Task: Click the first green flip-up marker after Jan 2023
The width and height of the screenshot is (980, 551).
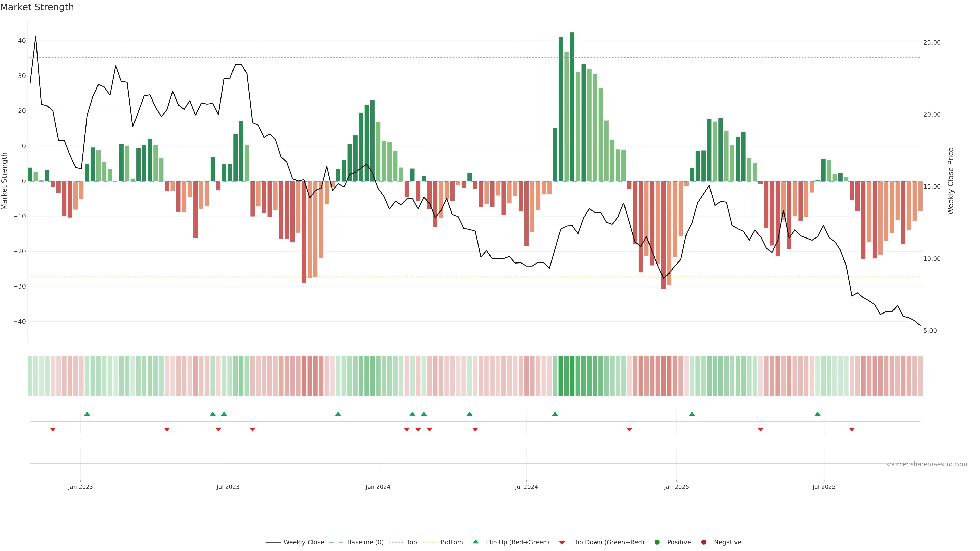Action: (x=87, y=414)
